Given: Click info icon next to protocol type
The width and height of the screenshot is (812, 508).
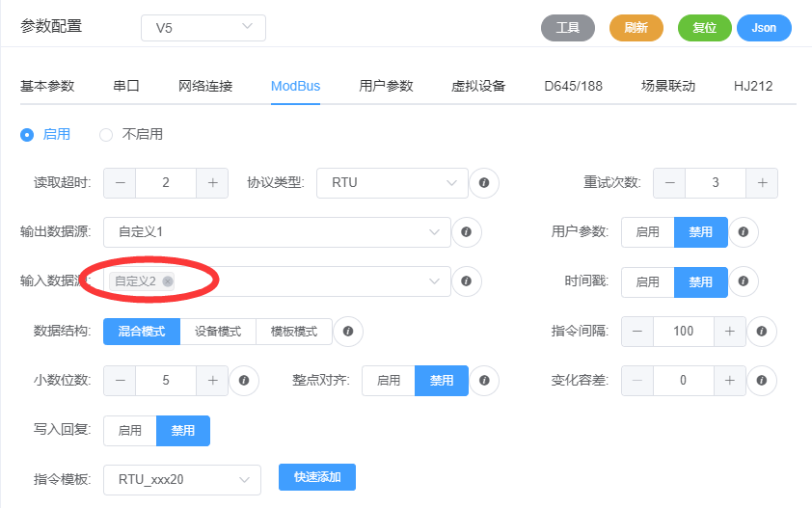Looking at the screenshot, I should tap(484, 182).
